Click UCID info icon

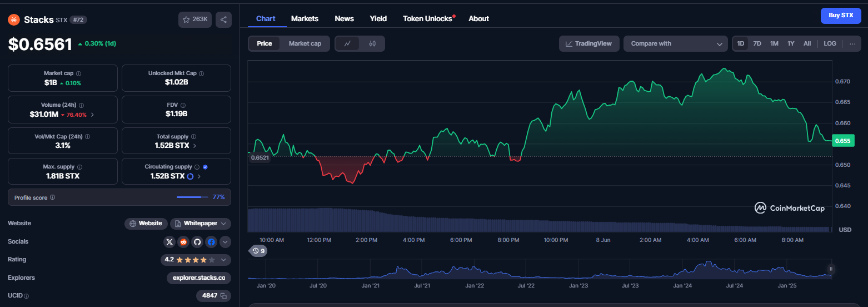tap(26, 296)
